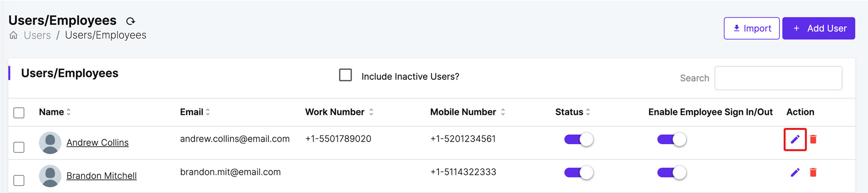Sort by Email column arrows
Viewport: 868px width, 193px height.
coord(208,112)
